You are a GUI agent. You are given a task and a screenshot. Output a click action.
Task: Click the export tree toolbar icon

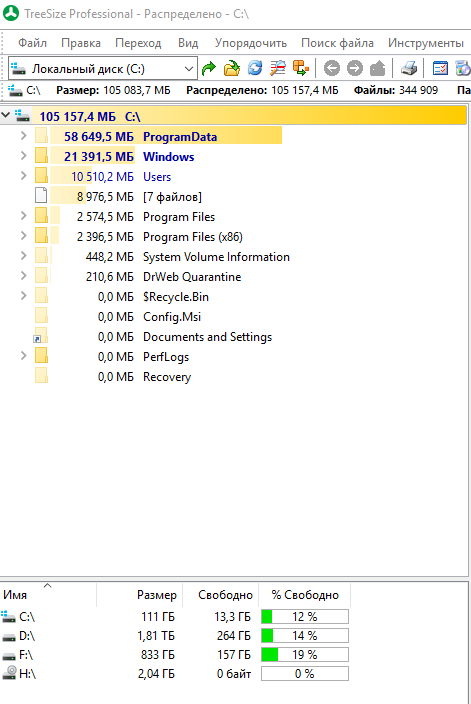point(301,69)
